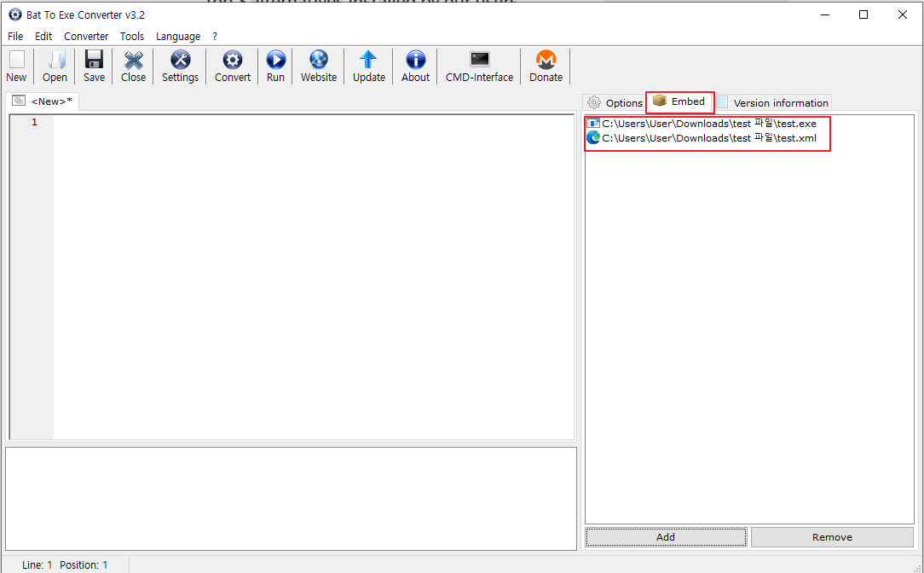Launch the CMD-Interface icon
Image resolution: width=924 pixels, height=573 pixels.
pos(480,60)
